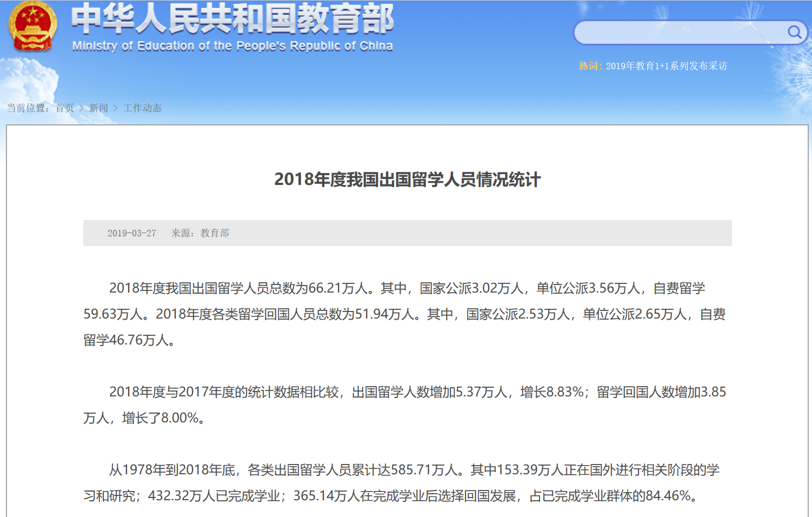Image resolution: width=812 pixels, height=517 pixels.
Task: Select 工作动态 in the breadcrumb
Action: click(142, 108)
